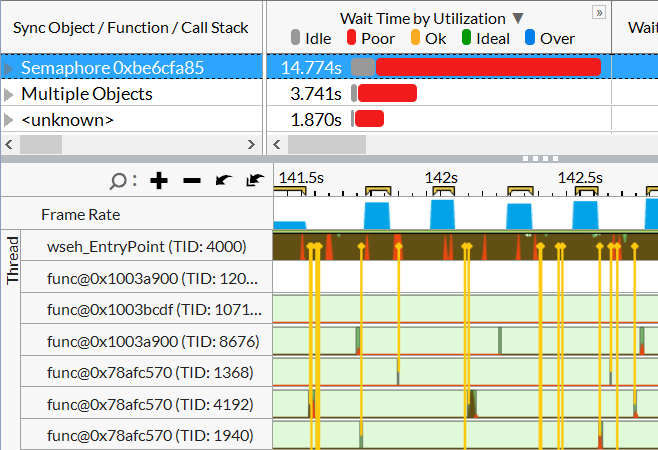The width and height of the screenshot is (658, 450).
Task: Click the 141.5s timeline ruler label
Action: (x=301, y=178)
